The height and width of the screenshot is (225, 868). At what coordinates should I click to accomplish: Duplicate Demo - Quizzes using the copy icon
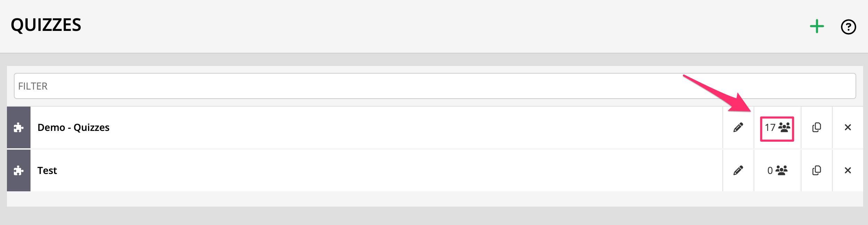pos(816,127)
